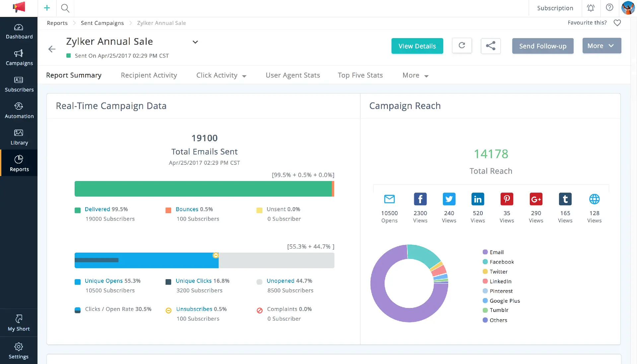Click the Reports breadcrumb
Image resolution: width=637 pixels, height=364 pixels.
pos(57,23)
